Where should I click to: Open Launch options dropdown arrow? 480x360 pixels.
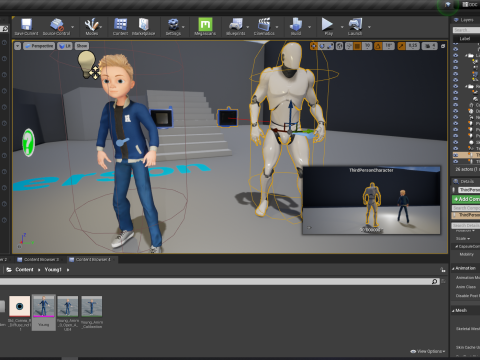369,27
